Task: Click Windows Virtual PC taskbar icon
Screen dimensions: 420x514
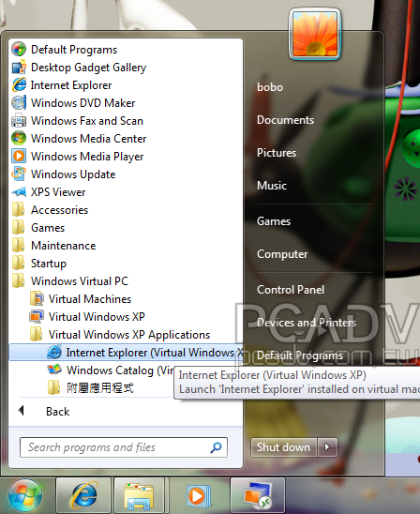Action: pos(258,495)
